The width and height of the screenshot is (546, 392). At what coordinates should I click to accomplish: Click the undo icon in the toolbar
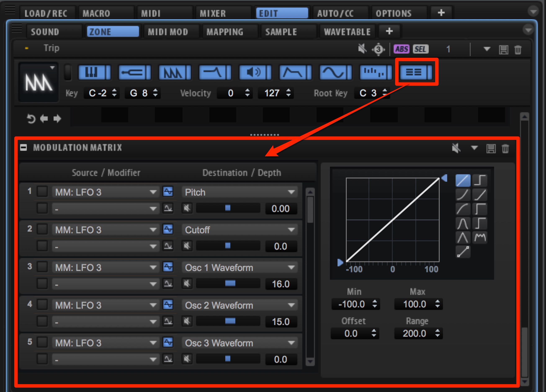31,119
